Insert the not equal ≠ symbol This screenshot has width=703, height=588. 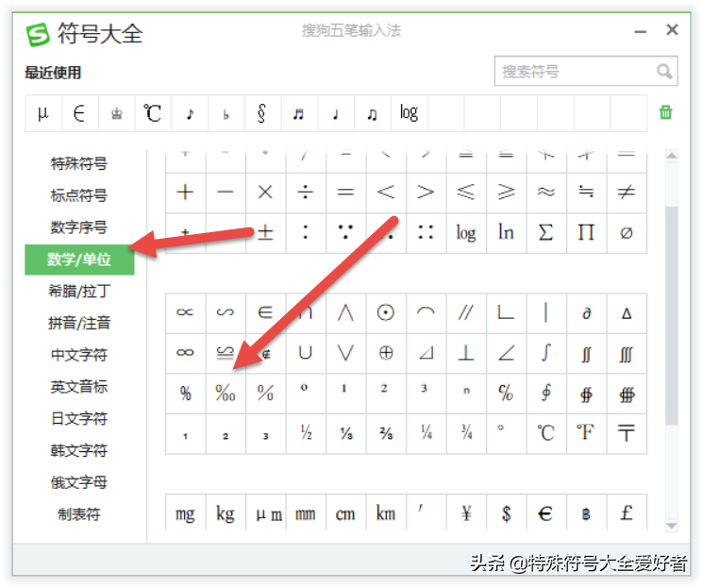tap(627, 193)
